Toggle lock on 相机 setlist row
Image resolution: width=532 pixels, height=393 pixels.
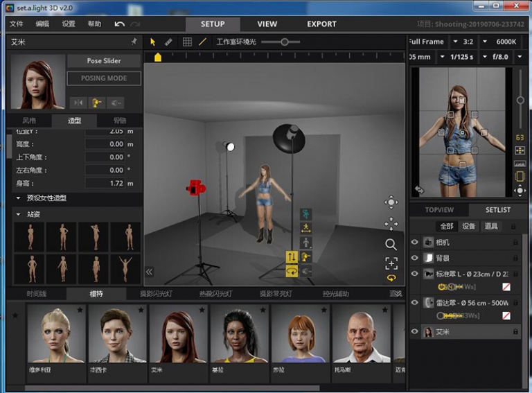point(515,242)
